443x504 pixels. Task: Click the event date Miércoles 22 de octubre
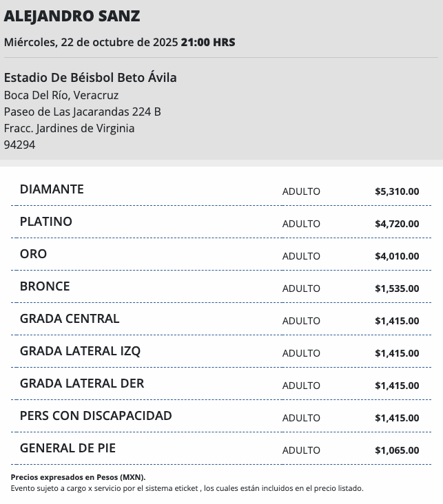click(90, 42)
